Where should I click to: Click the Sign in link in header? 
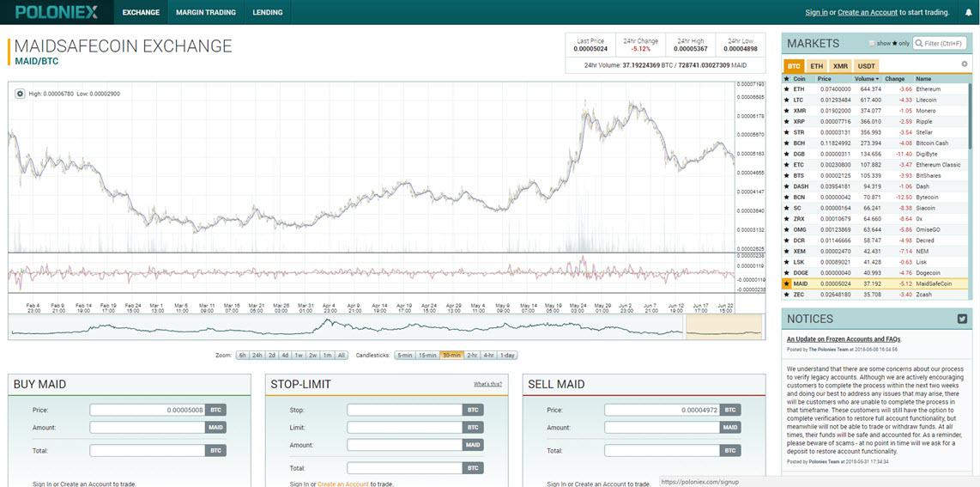point(816,12)
